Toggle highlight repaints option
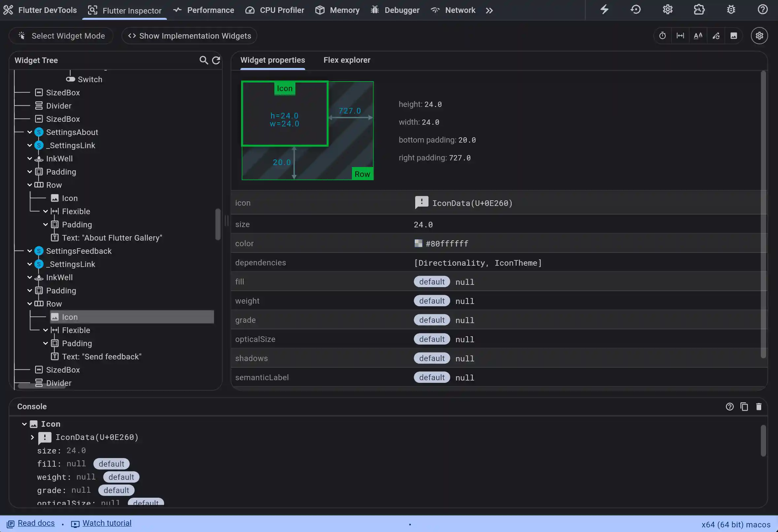Viewport: 778px width, 532px height. [716, 36]
